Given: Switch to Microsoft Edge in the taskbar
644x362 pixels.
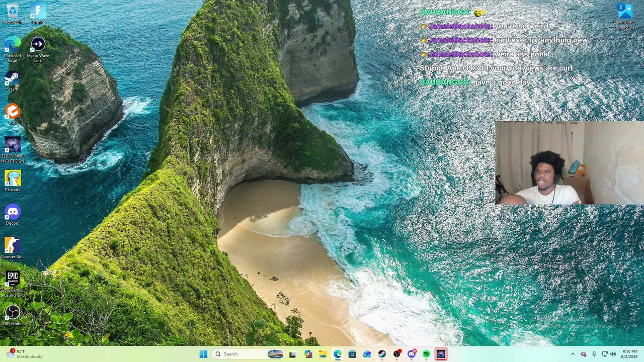Looking at the screenshot, I should tap(338, 354).
